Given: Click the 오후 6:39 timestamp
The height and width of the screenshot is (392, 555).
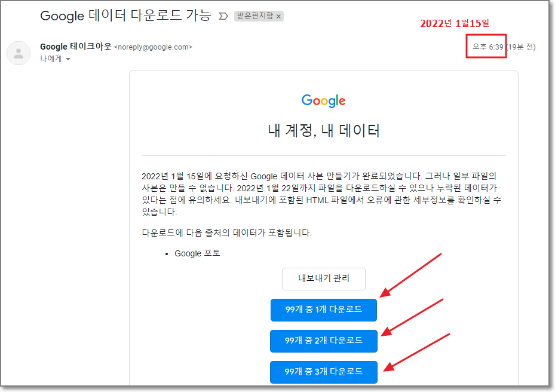Looking at the screenshot, I should pos(487,47).
